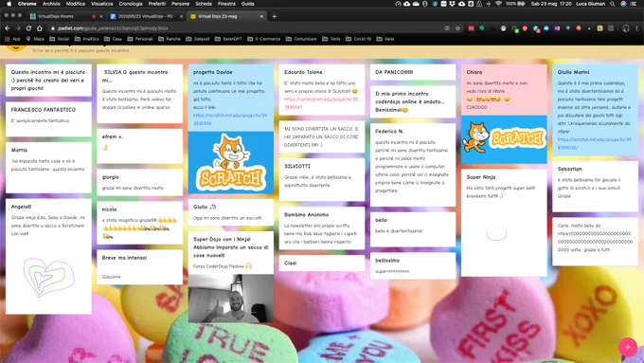The image size is (644, 363).
Task: Open the Maps bookmark
Action: tap(35, 39)
